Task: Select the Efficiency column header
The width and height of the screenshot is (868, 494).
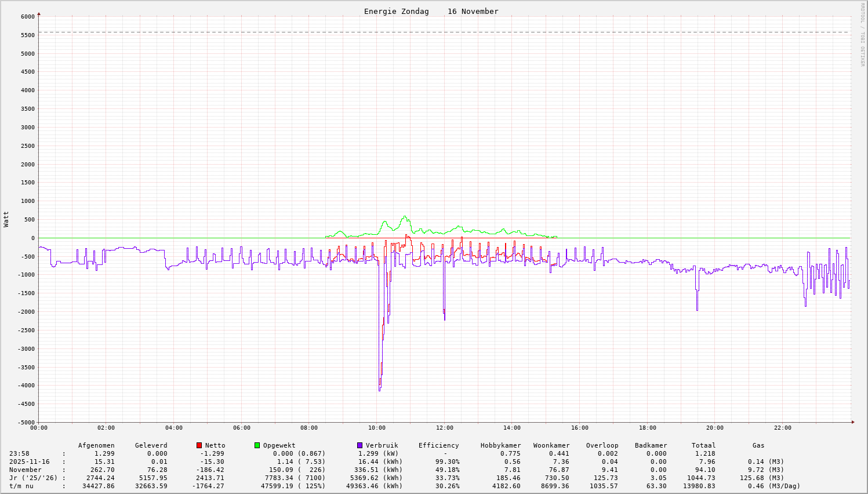Action: (438, 445)
